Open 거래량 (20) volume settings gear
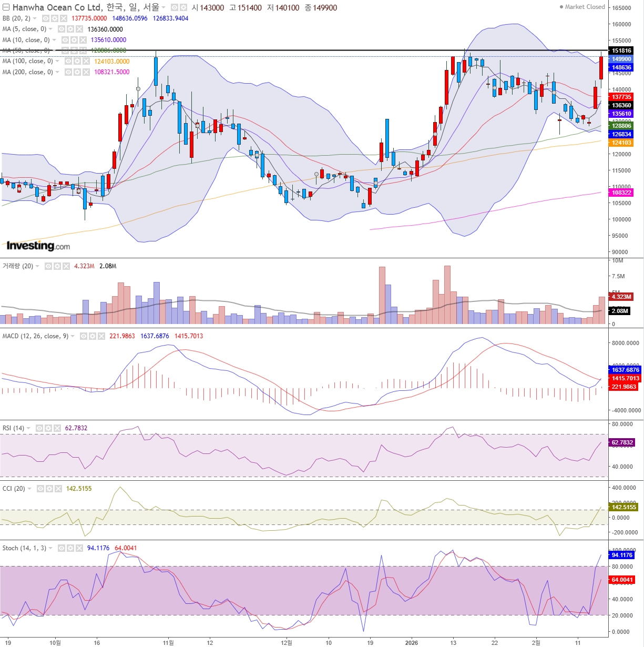The width and height of the screenshot is (644, 647). pos(57,266)
